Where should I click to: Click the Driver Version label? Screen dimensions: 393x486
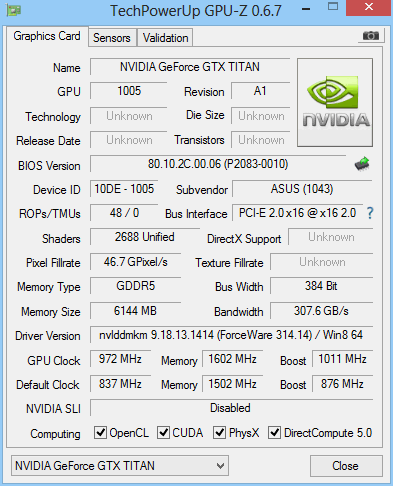[48, 336]
